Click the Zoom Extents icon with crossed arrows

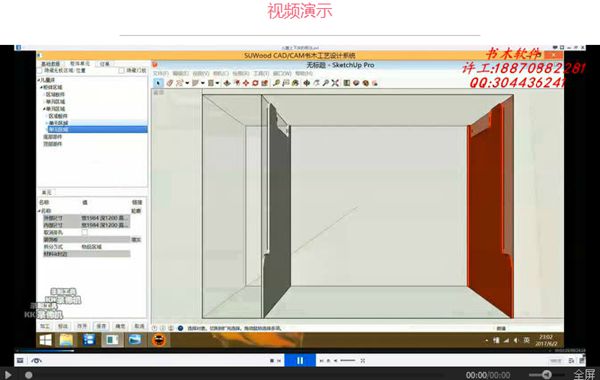335,83
